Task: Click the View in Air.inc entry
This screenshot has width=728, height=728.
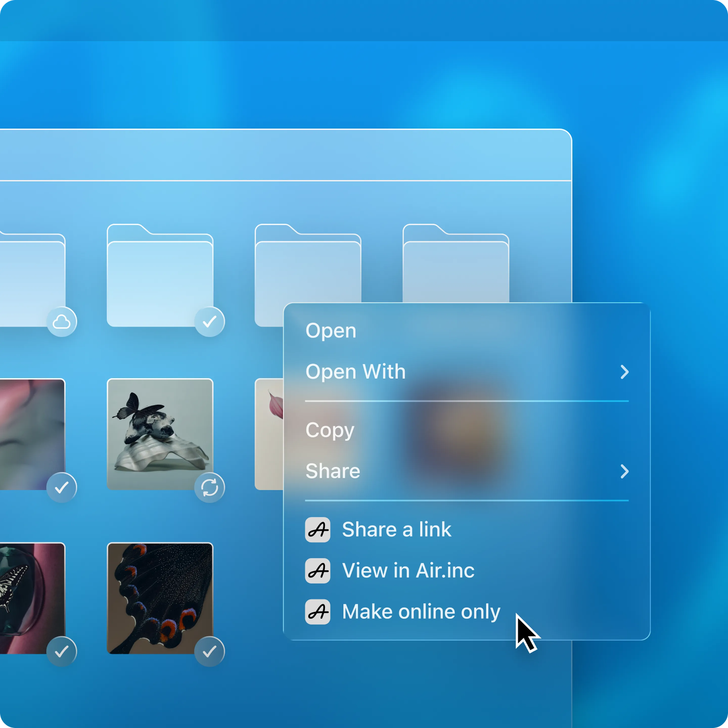Action: (408, 571)
